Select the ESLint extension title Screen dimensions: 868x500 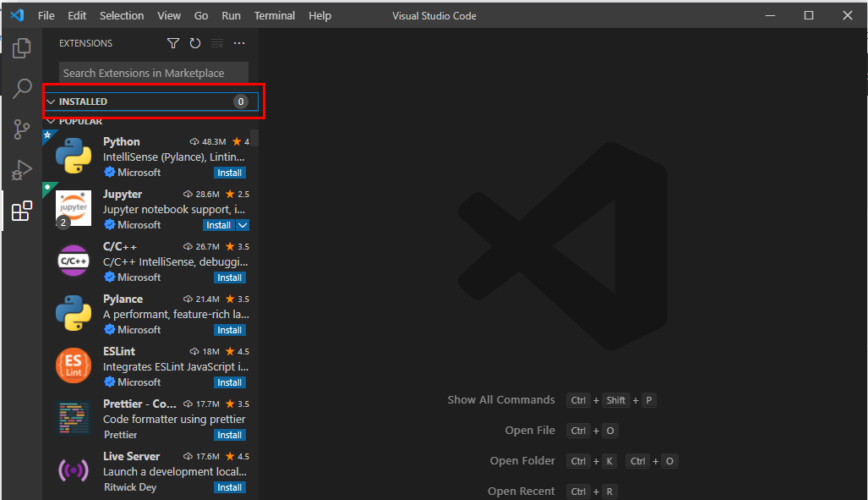pos(119,351)
